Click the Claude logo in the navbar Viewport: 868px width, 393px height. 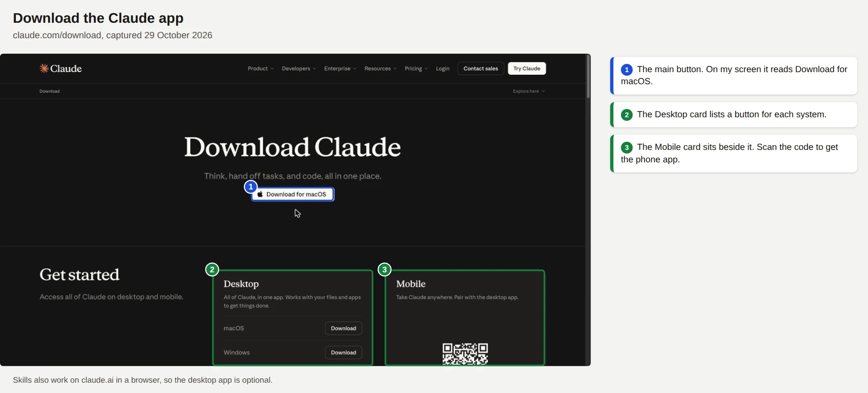click(61, 69)
